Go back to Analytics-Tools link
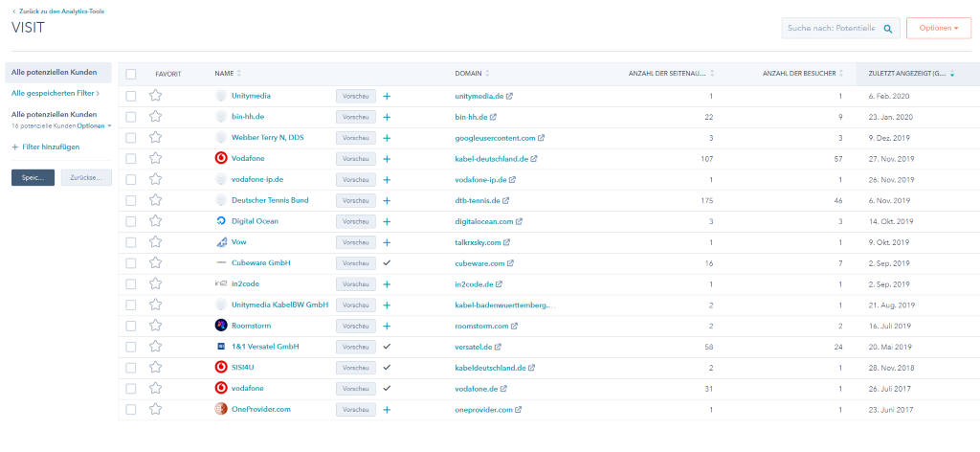 pos(60,11)
